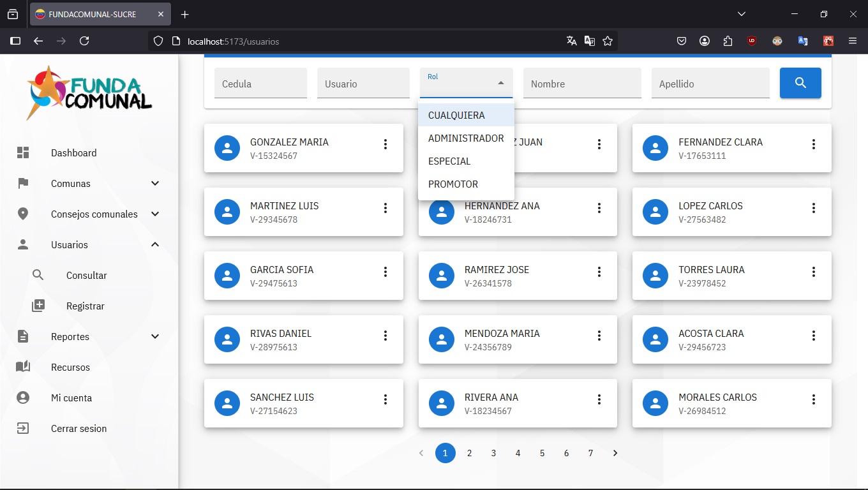Open options menu for LOPEZ CARLOS
Image resolution: width=868 pixels, height=490 pixels.
(814, 208)
